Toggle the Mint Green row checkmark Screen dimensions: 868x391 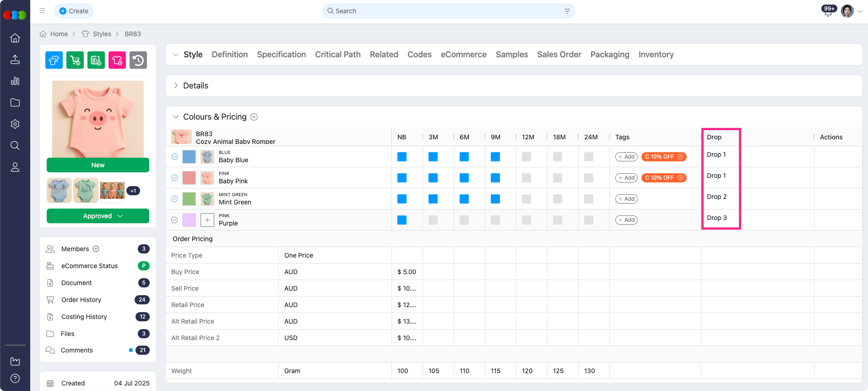(x=174, y=199)
